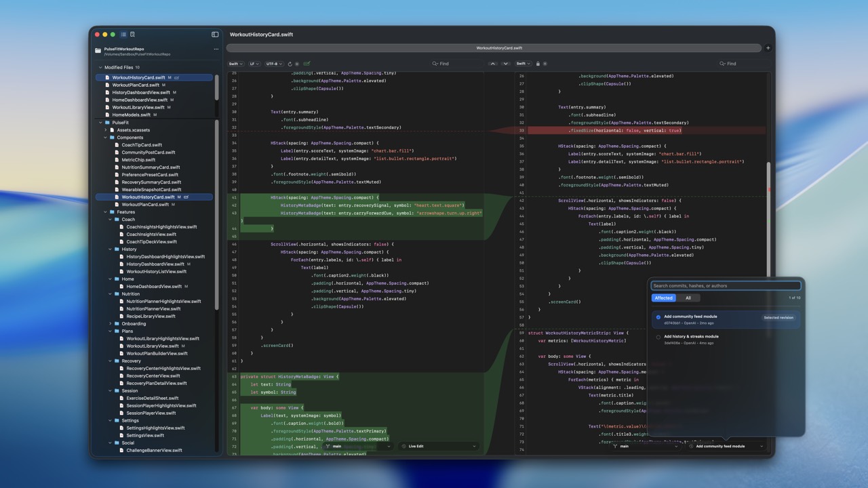Jump to previous difference arrow

pyautogui.click(x=493, y=64)
